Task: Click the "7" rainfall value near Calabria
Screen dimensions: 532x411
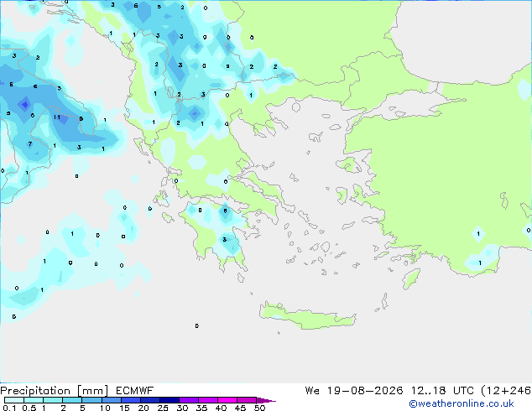Action: (30, 143)
